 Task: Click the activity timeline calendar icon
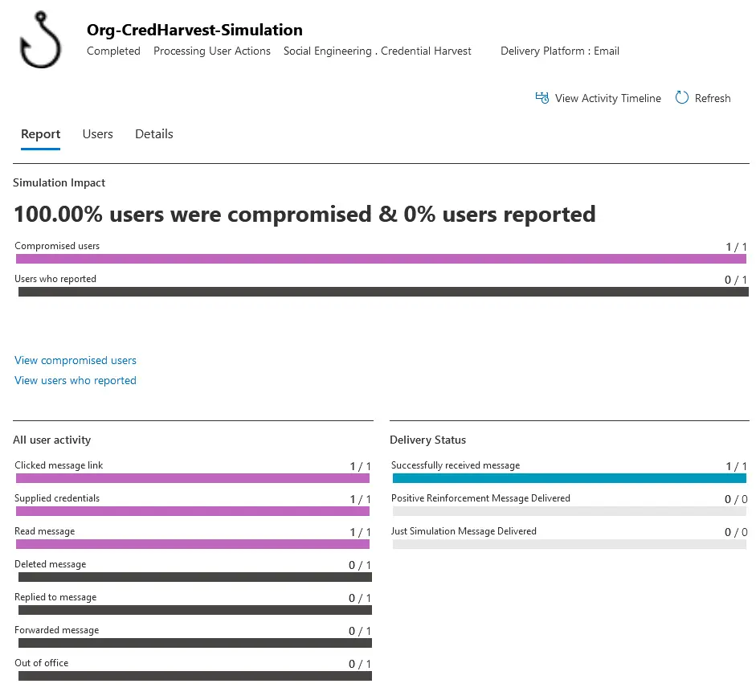coord(542,98)
